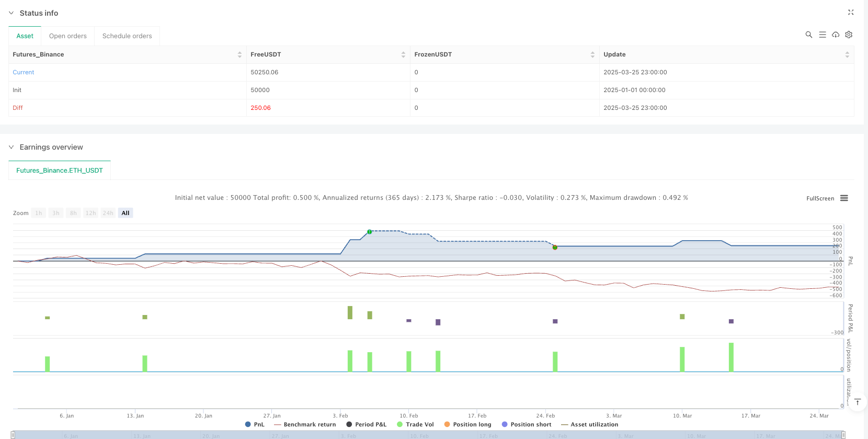Click the collapse arrows icon in Status info
Viewport: 868px width, 439px height.
(850, 13)
